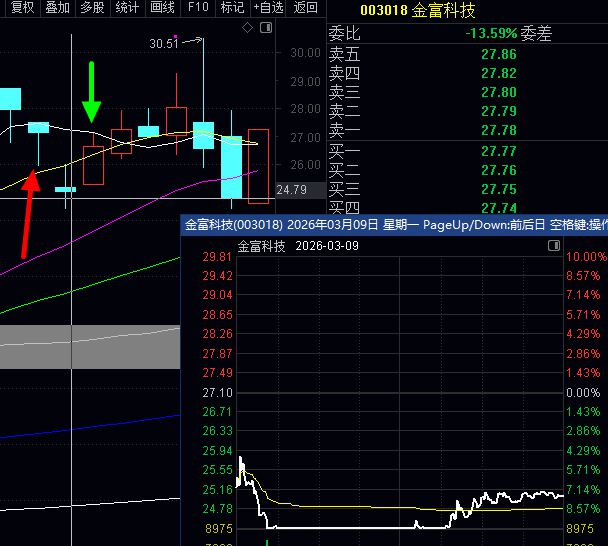Open the 统计 statistics tool

(x=127, y=7)
